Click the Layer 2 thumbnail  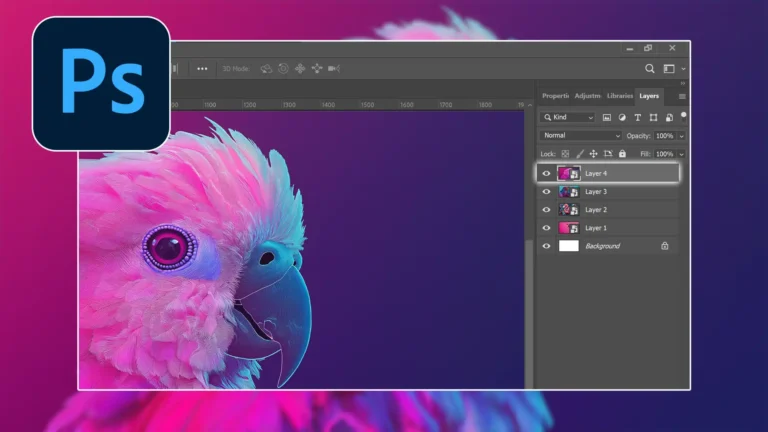(569, 210)
